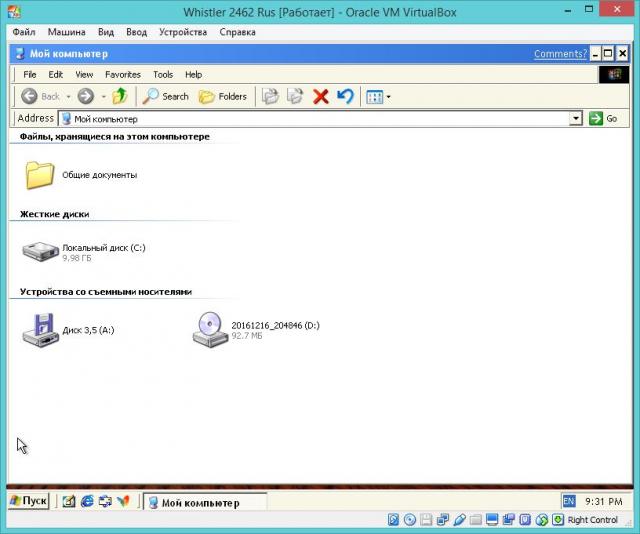
Task: Click the Файлы, хранящиеся на этом компьютере header
Action: click(x=115, y=136)
